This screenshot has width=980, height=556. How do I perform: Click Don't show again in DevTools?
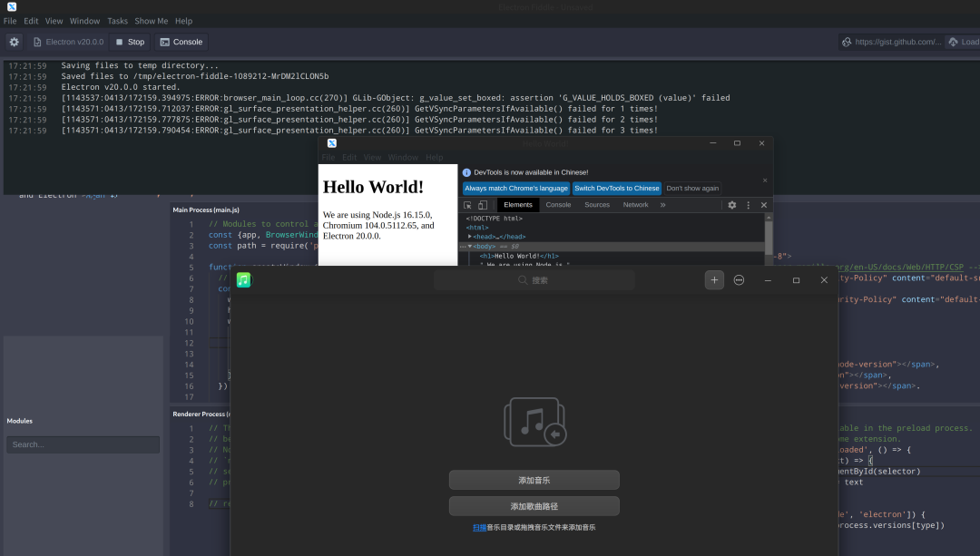point(692,188)
